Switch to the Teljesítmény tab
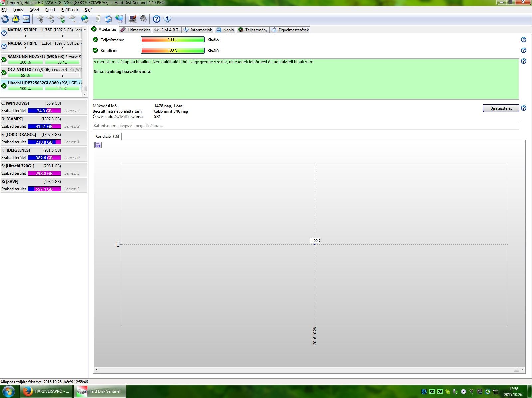The image size is (532, 398). click(253, 30)
